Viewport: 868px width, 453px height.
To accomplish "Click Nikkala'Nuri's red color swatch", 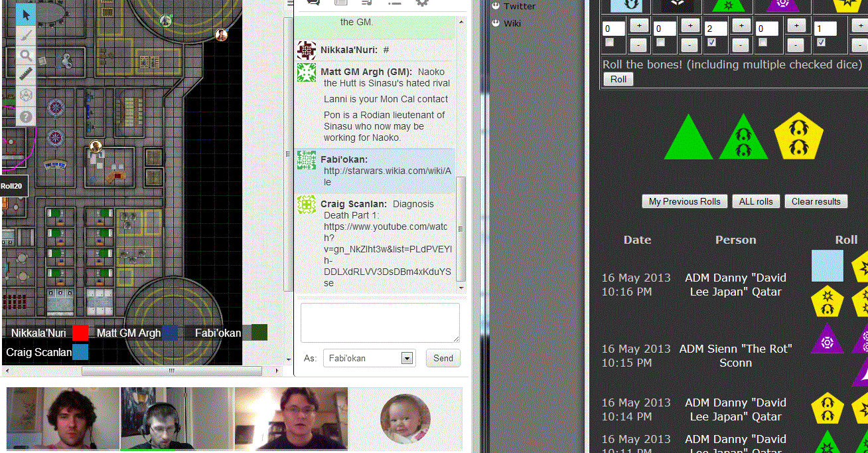I will pos(80,333).
